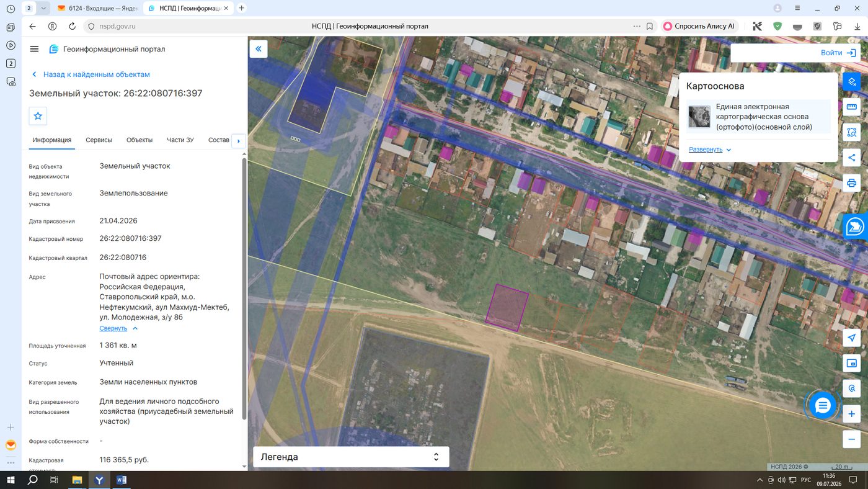Open the page options three-dot menu
This screenshot has width=868, height=489.
click(x=637, y=27)
